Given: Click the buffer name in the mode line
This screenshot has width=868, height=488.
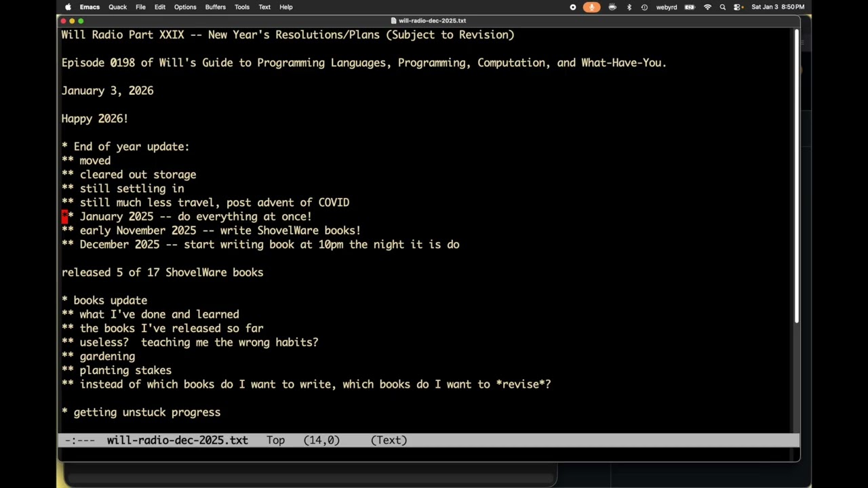Looking at the screenshot, I should click(177, 440).
